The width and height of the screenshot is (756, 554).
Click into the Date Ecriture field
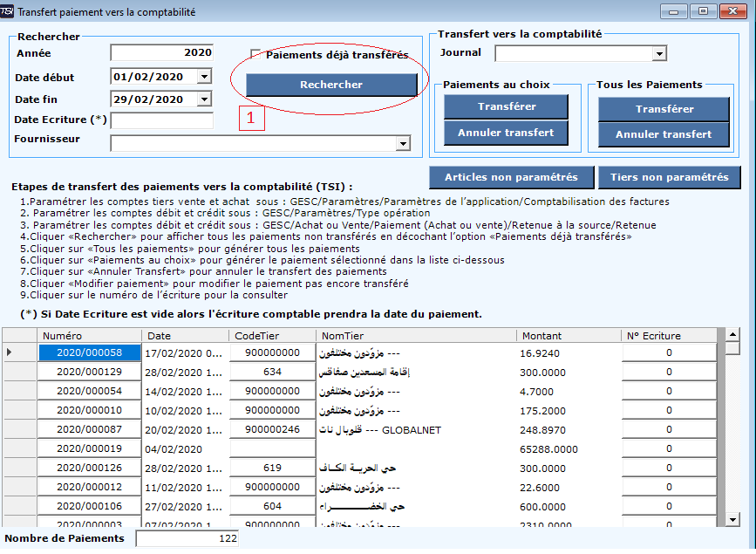[161, 120]
